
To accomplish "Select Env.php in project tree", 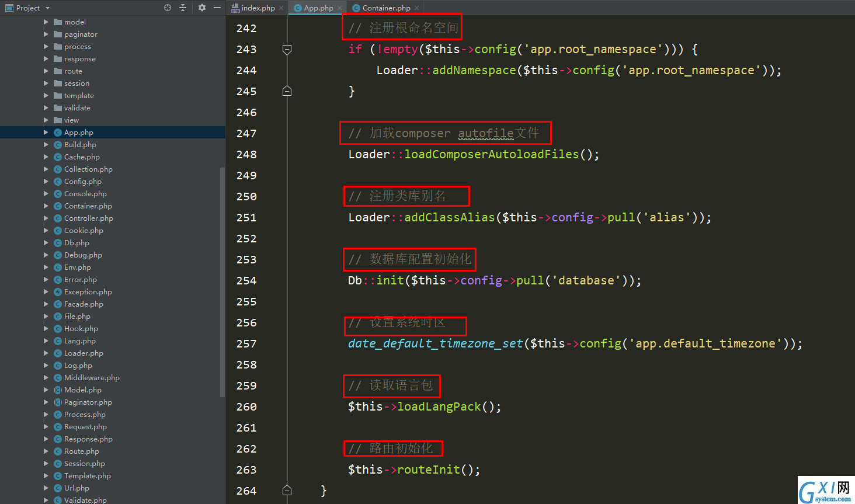I will pyautogui.click(x=78, y=267).
